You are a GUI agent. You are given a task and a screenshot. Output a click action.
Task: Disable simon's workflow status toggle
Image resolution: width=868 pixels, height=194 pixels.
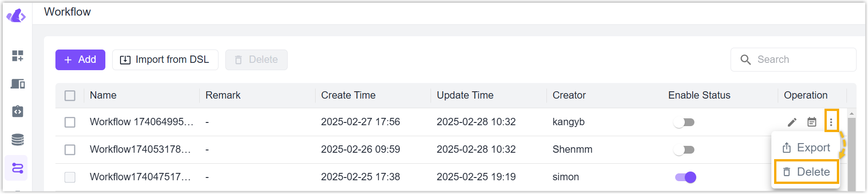point(685,177)
